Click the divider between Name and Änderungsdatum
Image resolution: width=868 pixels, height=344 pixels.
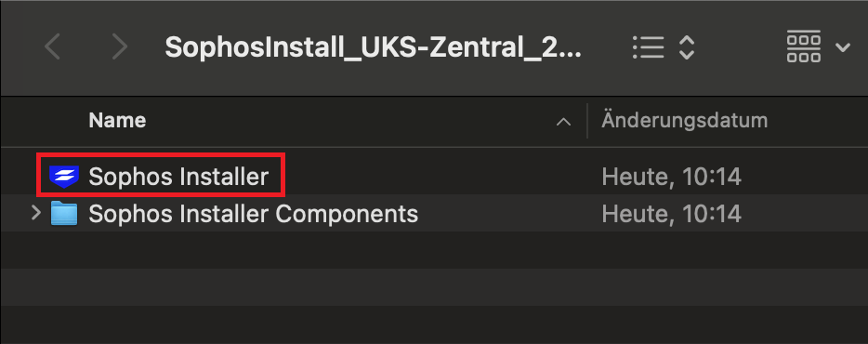[x=587, y=121]
